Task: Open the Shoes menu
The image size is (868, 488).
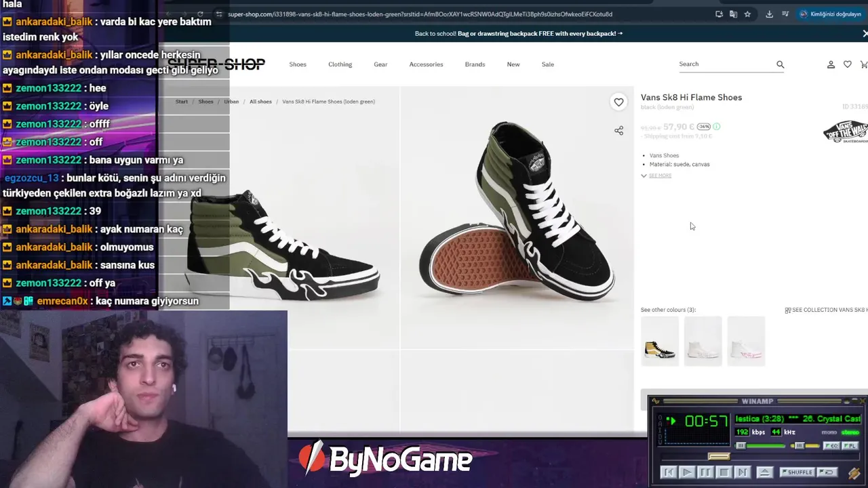Action: click(298, 64)
